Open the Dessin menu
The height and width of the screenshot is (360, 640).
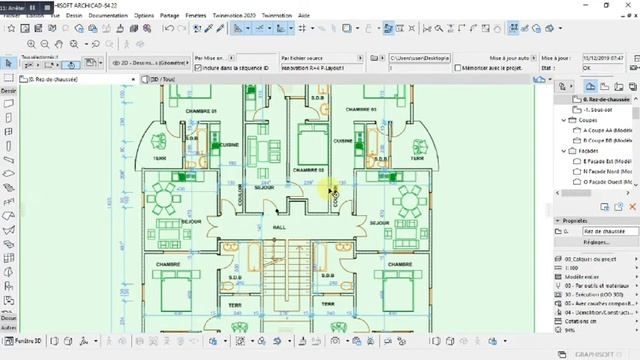point(74,16)
